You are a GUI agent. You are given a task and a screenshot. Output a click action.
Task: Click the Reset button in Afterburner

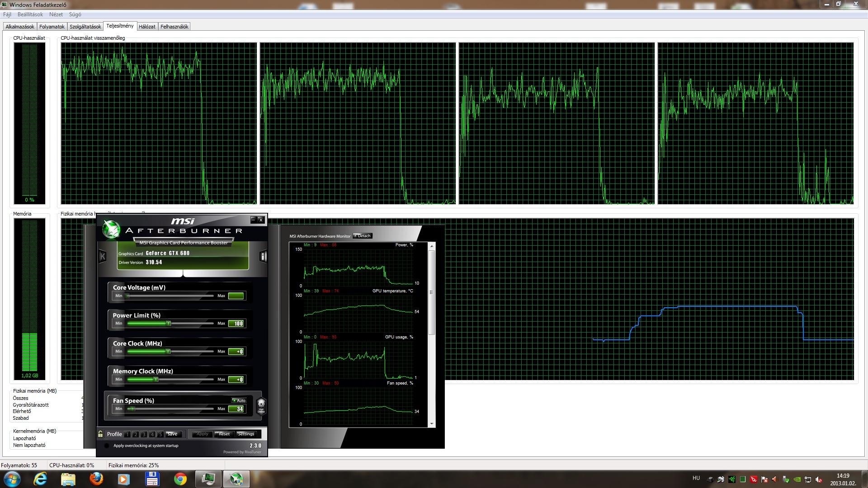[x=224, y=434]
